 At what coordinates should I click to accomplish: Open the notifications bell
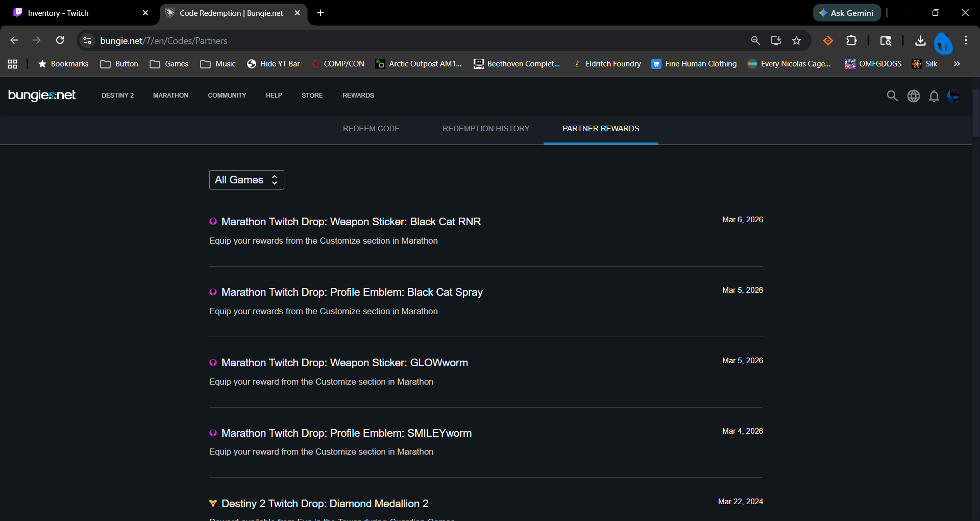[x=934, y=96]
